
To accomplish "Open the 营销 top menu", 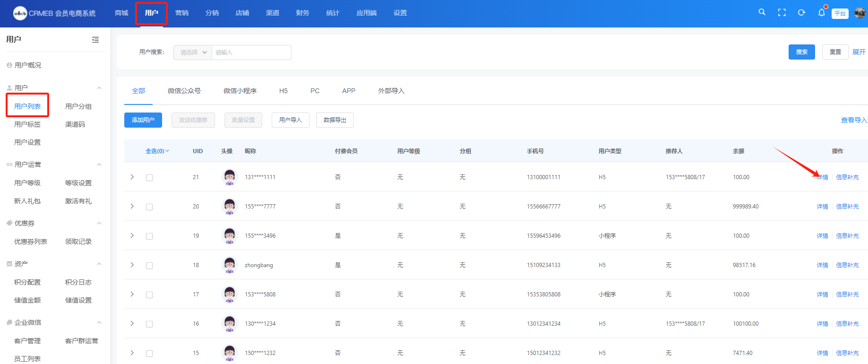I will pyautogui.click(x=182, y=13).
